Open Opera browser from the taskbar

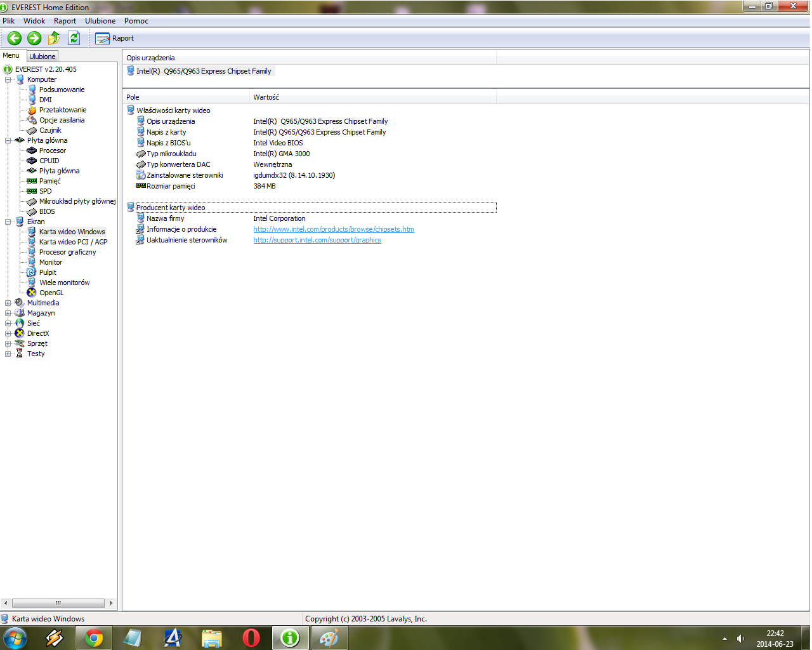(x=251, y=638)
